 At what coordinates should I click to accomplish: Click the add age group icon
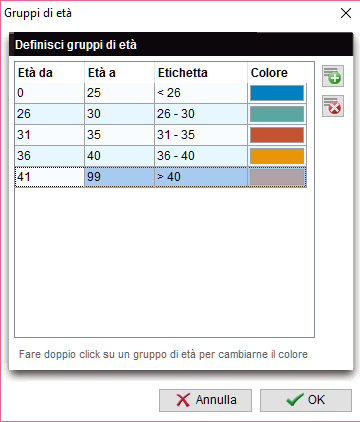[x=333, y=76]
